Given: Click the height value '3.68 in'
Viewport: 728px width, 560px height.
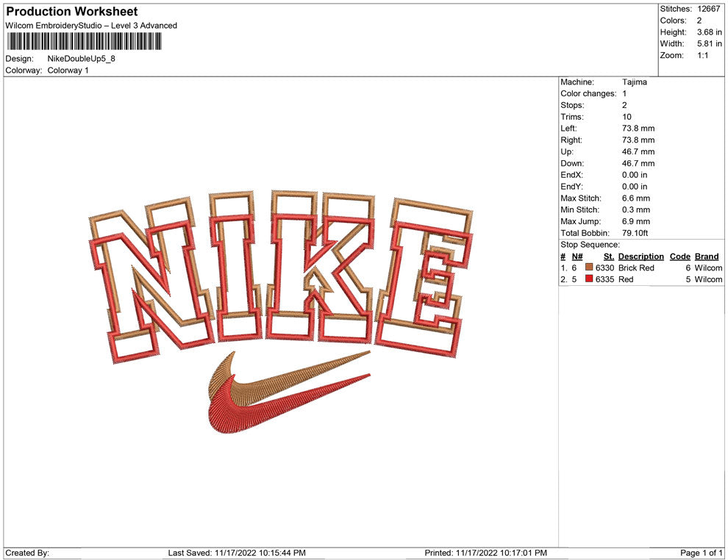Looking at the screenshot, I should pyautogui.click(x=709, y=32).
